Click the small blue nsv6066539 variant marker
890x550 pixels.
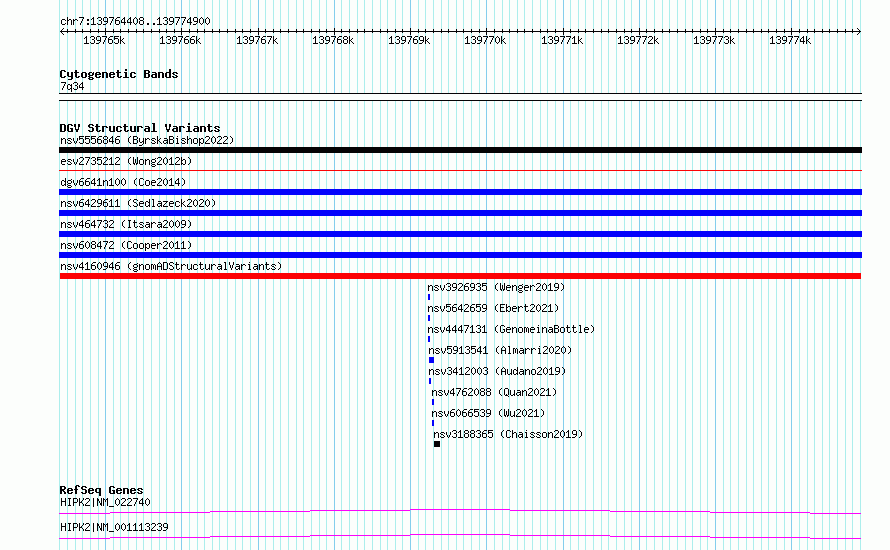tap(433, 423)
